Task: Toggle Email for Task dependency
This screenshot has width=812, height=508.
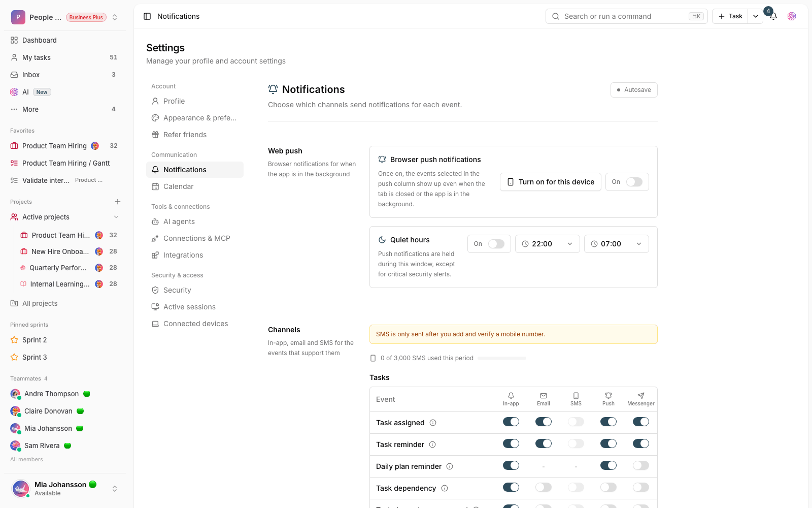Action: (x=544, y=487)
